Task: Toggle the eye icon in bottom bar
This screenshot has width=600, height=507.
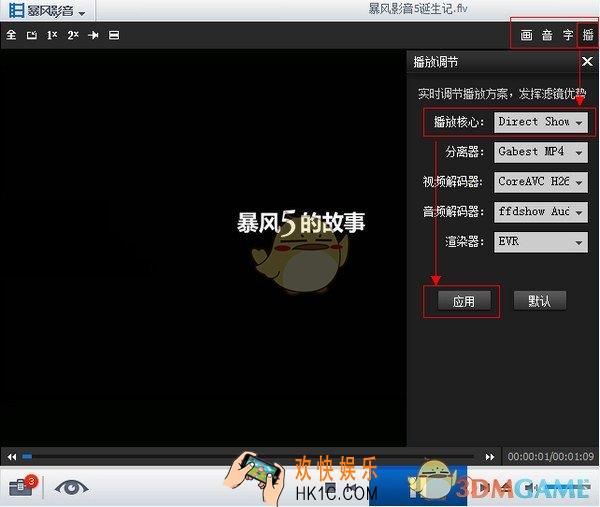Action: (71, 487)
